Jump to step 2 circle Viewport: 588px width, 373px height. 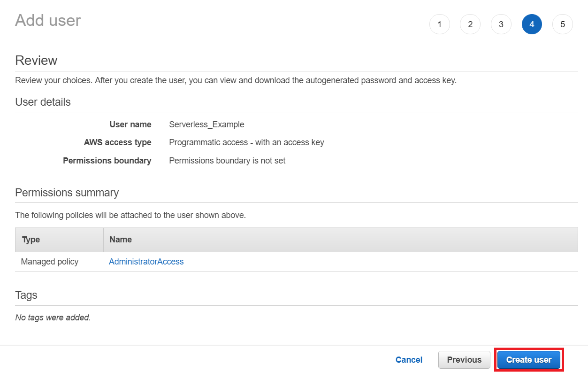tap(470, 24)
